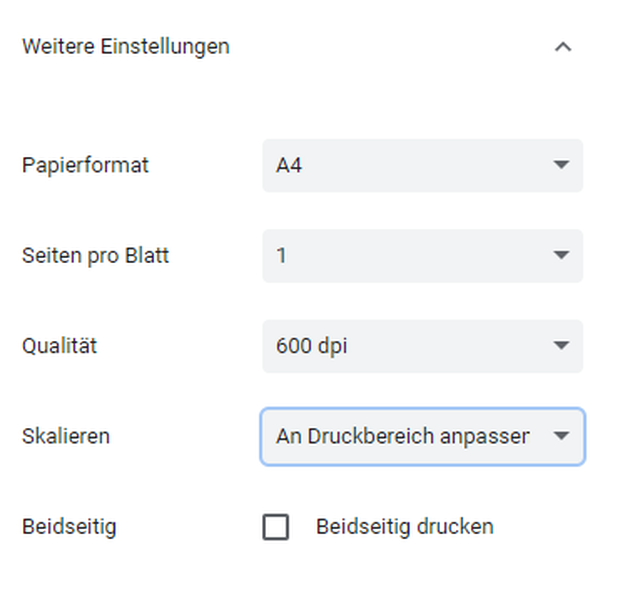The width and height of the screenshot is (620, 594).
Task: Click the Seiten pro Blatt label
Action: pos(95,255)
